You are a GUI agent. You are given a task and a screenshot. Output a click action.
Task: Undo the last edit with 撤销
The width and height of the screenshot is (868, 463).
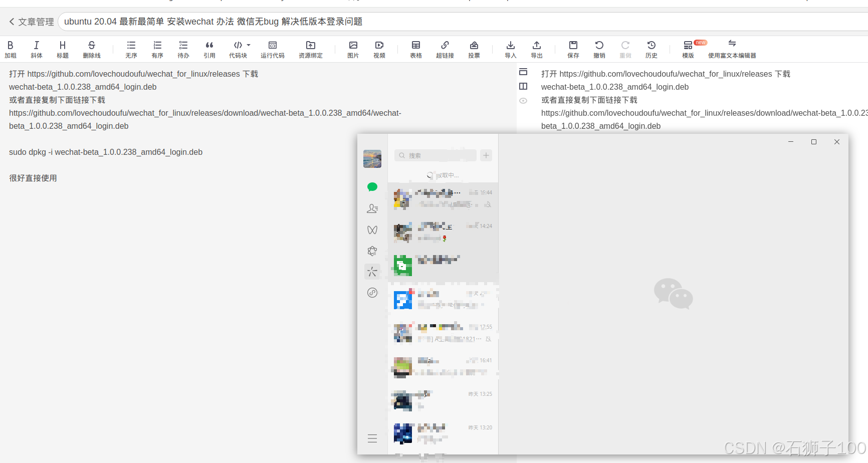coord(599,49)
